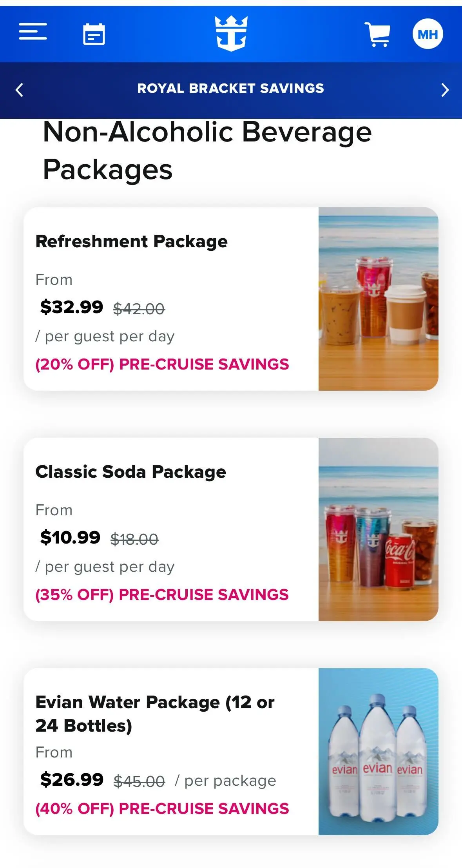Tap the 35% OFF pre-cruise savings label
Image resolution: width=462 pixels, height=868 pixels.
pyautogui.click(x=162, y=595)
